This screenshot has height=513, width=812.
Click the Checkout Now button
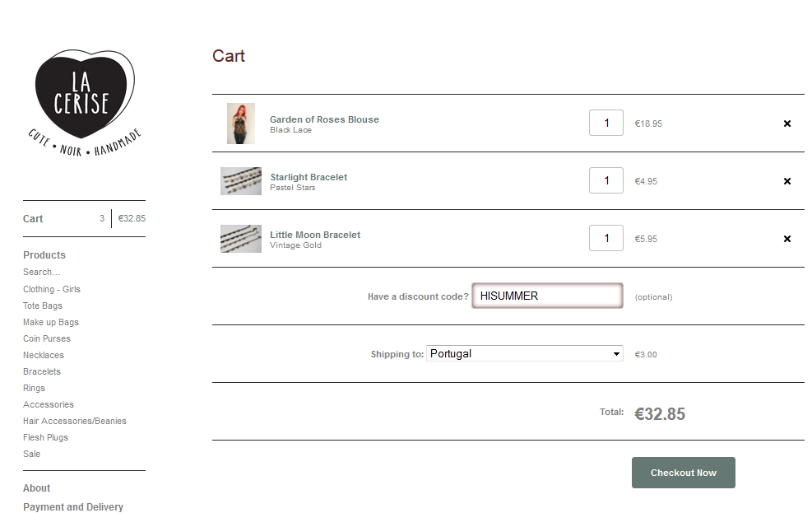[683, 473]
